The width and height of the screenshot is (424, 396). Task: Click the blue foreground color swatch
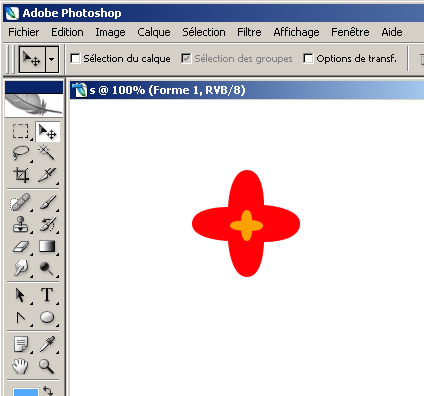click(25, 392)
